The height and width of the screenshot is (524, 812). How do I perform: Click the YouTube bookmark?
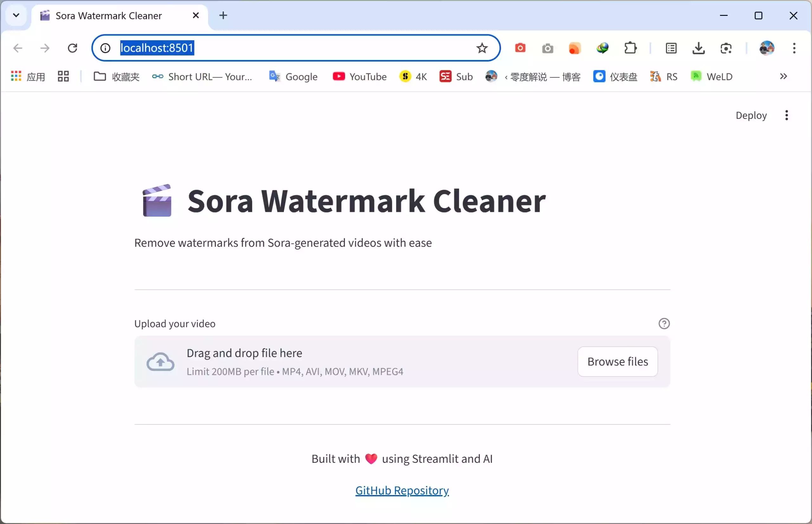pyautogui.click(x=360, y=76)
